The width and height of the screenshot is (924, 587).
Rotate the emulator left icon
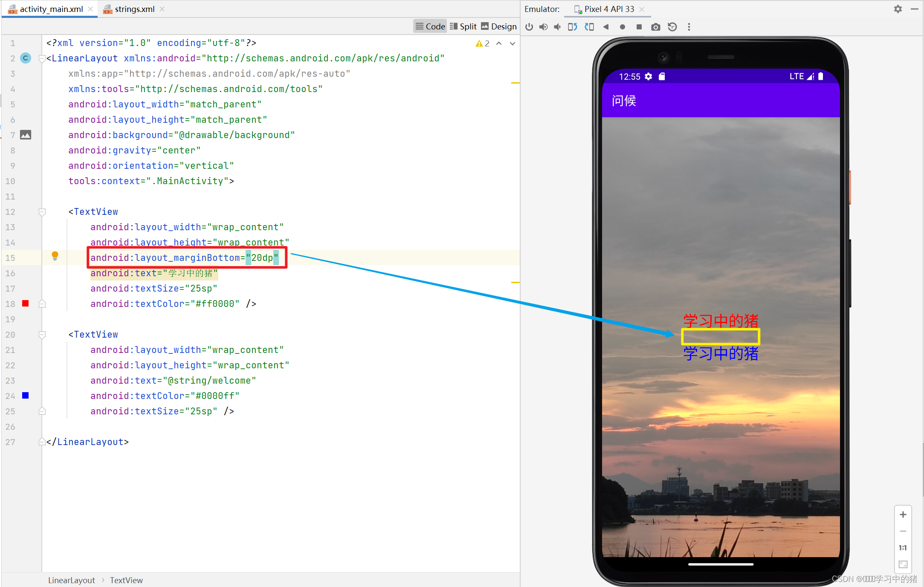[572, 27]
